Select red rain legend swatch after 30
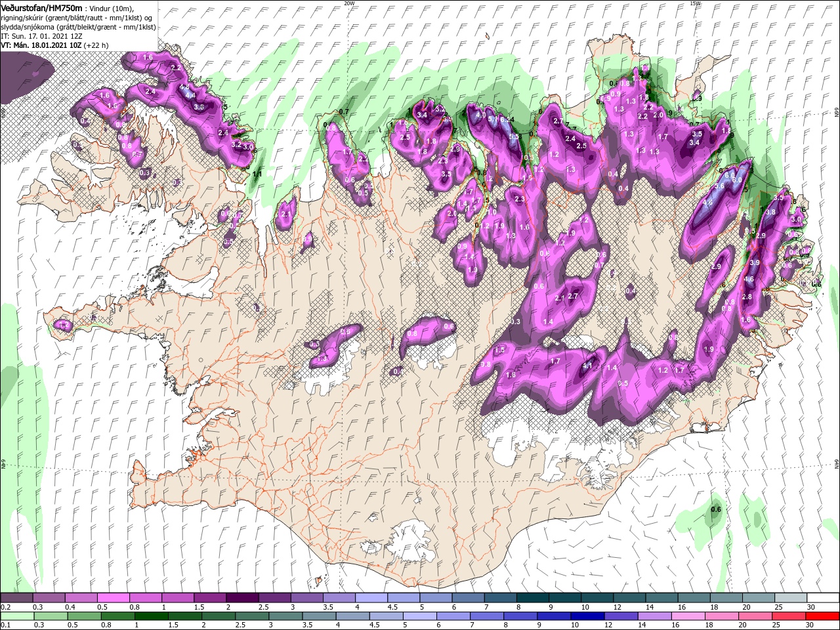This screenshot has height=630, width=840. [822, 616]
